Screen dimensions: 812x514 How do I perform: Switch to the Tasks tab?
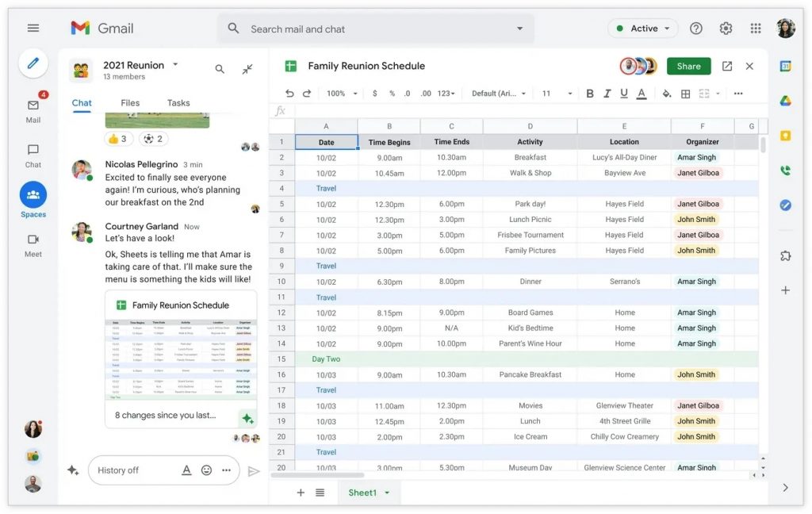pyautogui.click(x=178, y=103)
